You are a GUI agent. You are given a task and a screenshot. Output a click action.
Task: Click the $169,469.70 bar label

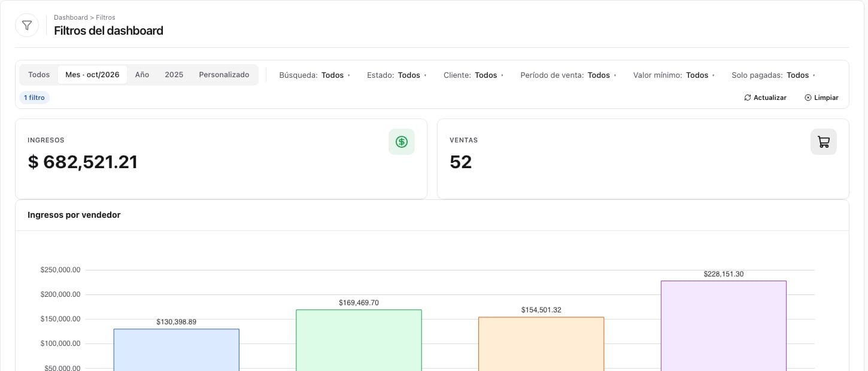point(359,303)
